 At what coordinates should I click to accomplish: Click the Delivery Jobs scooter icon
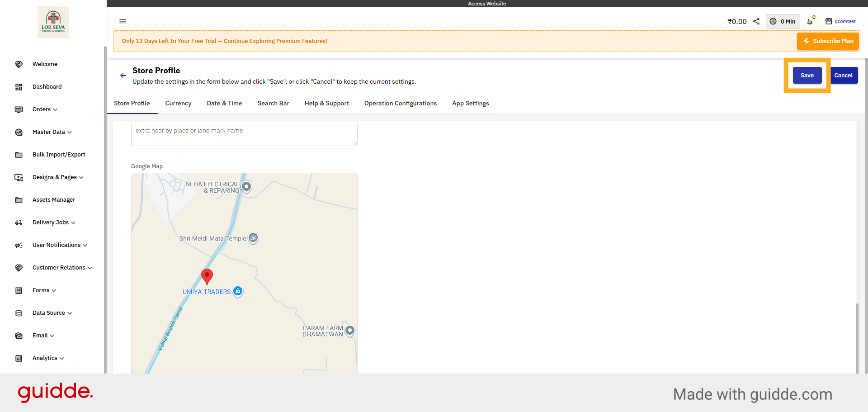click(19, 223)
